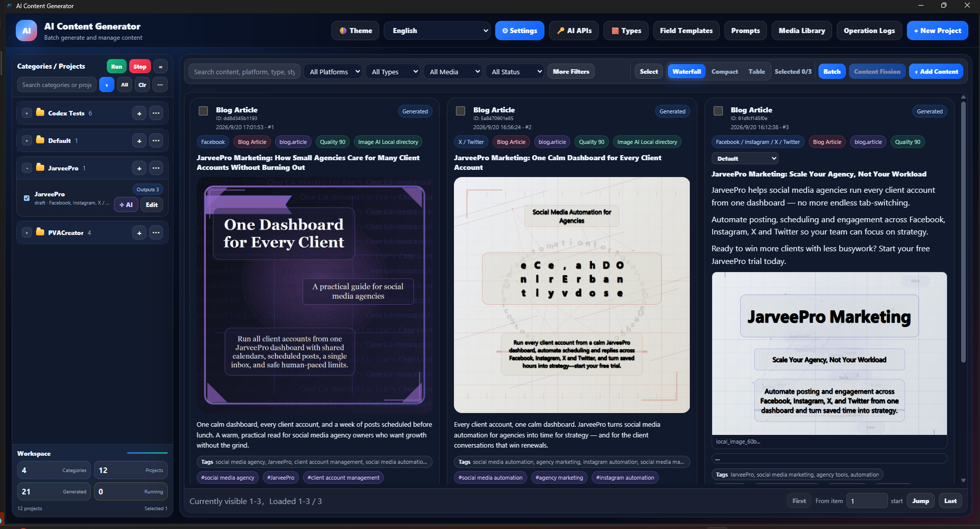Click the Batch button
The width and height of the screenshot is (980, 529).
click(832, 72)
